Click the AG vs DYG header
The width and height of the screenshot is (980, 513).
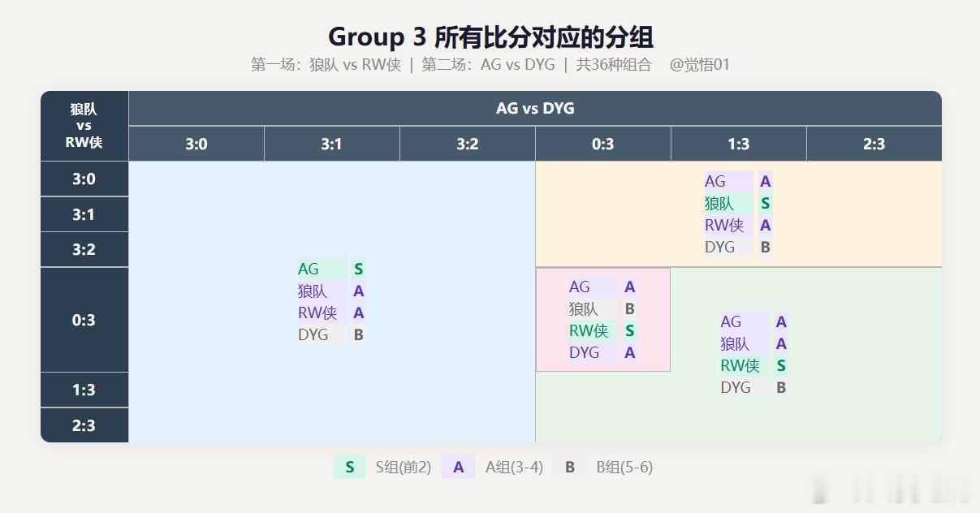pos(535,108)
